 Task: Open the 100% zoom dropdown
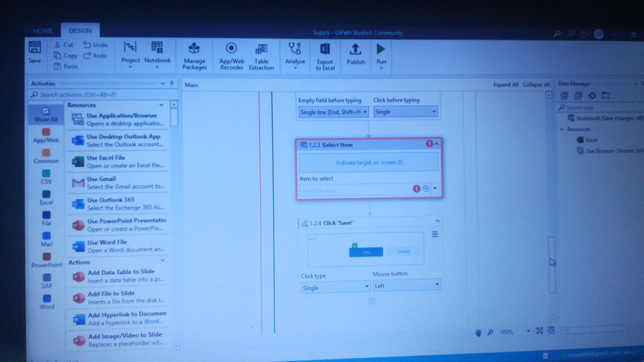tap(528, 331)
